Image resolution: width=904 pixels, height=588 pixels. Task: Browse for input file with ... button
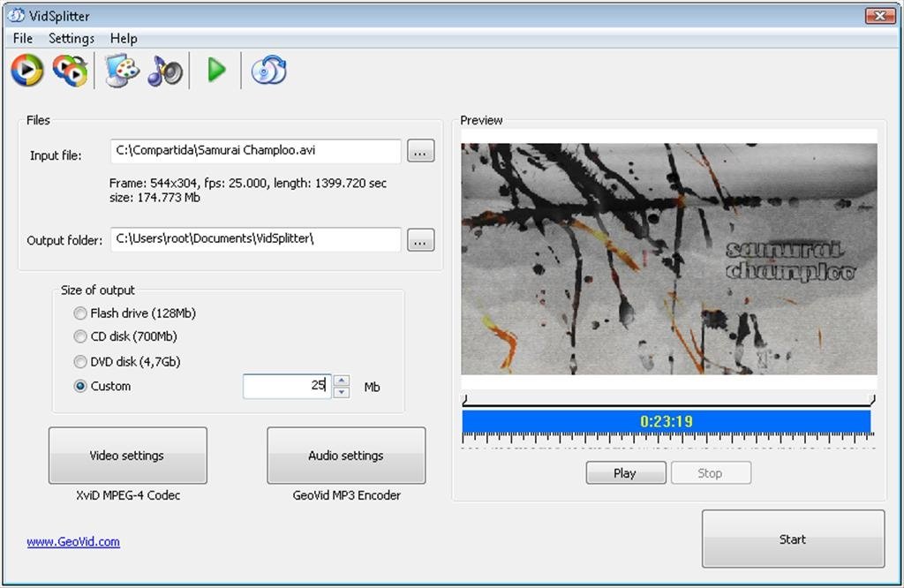[421, 151]
